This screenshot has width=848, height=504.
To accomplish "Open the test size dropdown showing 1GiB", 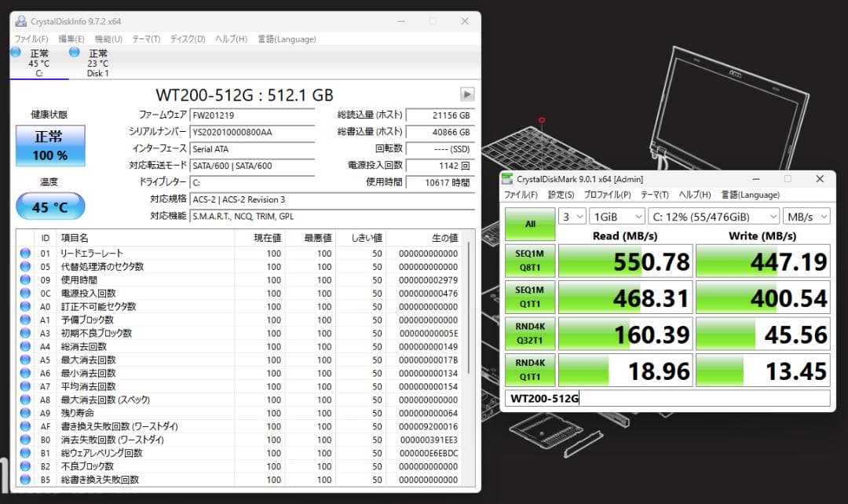I will tap(617, 216).
